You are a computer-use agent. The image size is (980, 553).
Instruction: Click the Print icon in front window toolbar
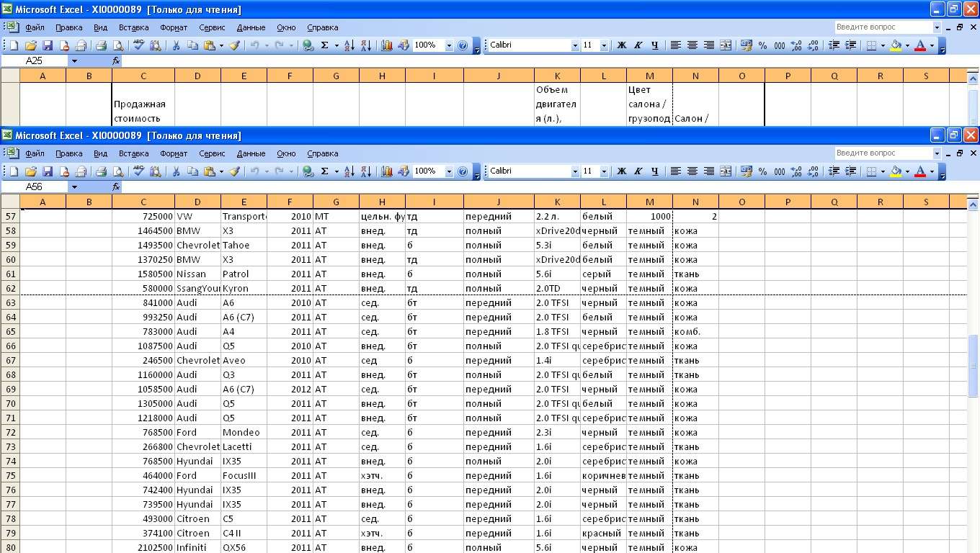coord(101,171)
